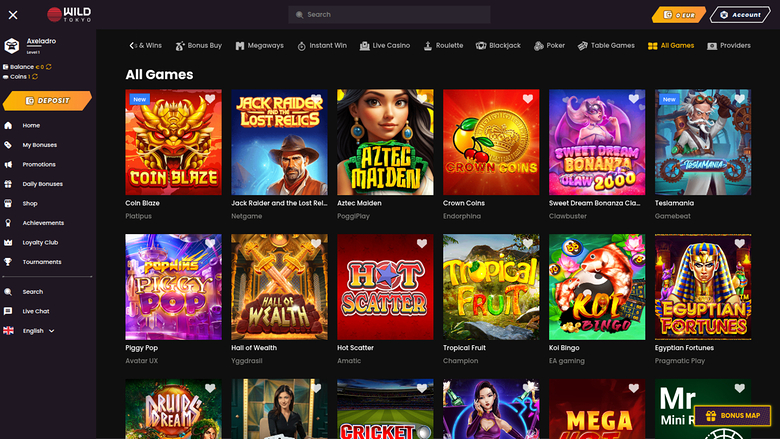Open the Shop from the sidebar
780x439 pixels.
[30, 203]
